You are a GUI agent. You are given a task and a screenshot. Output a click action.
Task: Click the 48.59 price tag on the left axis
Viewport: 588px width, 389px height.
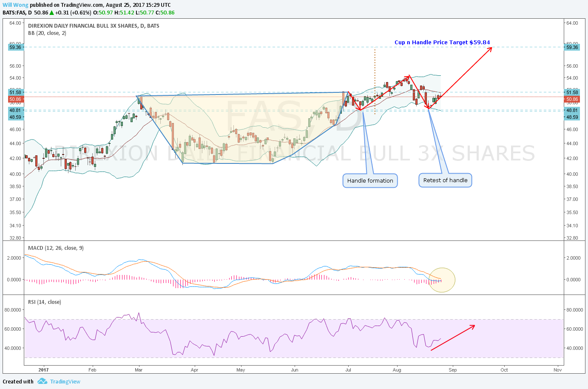[15, 117]
